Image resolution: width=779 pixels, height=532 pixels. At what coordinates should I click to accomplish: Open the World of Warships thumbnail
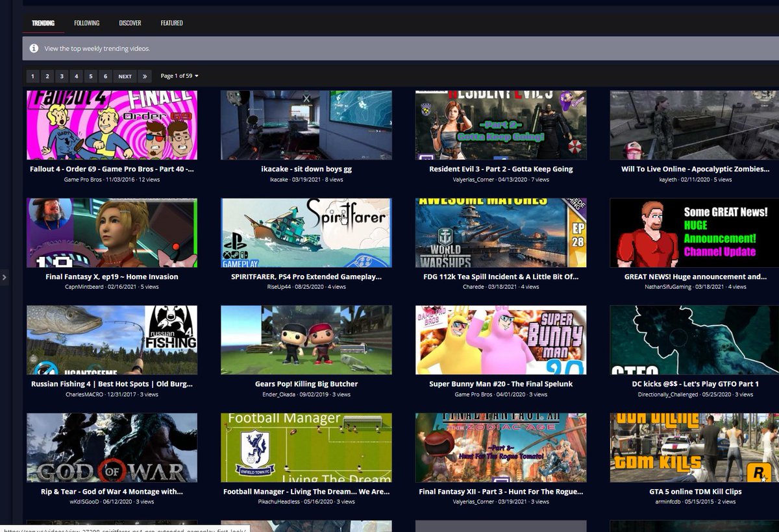tap(501, 233)
